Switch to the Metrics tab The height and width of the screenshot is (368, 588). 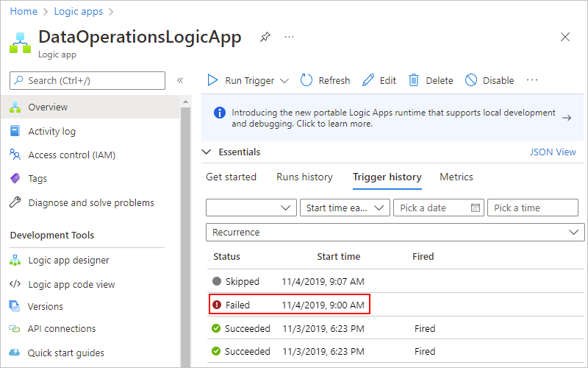456,177
